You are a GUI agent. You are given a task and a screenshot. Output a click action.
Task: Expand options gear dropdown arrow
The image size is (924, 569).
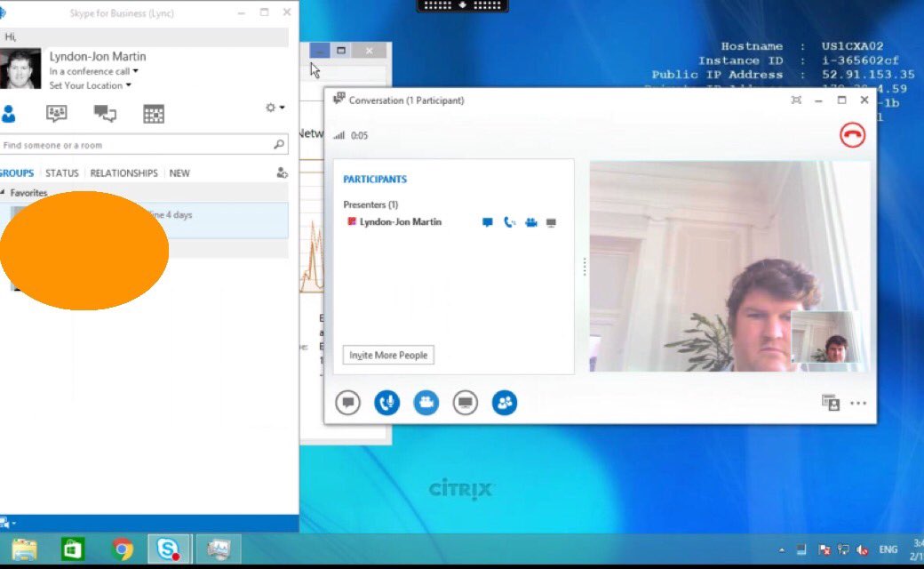coord(283,108)
